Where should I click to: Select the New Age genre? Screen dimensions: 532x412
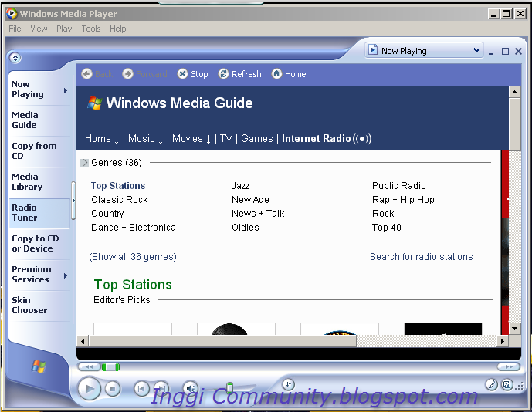pyautogui.click(x=250, y=199)
